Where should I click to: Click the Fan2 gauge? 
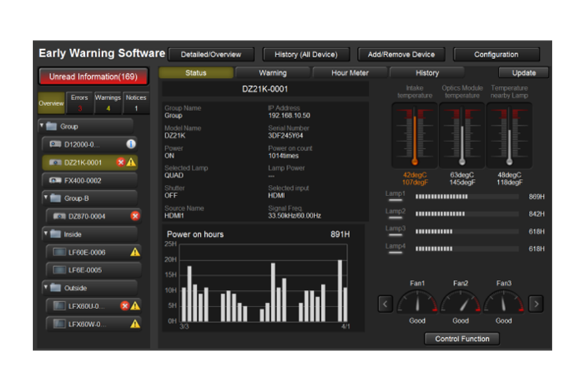point(460,301)
